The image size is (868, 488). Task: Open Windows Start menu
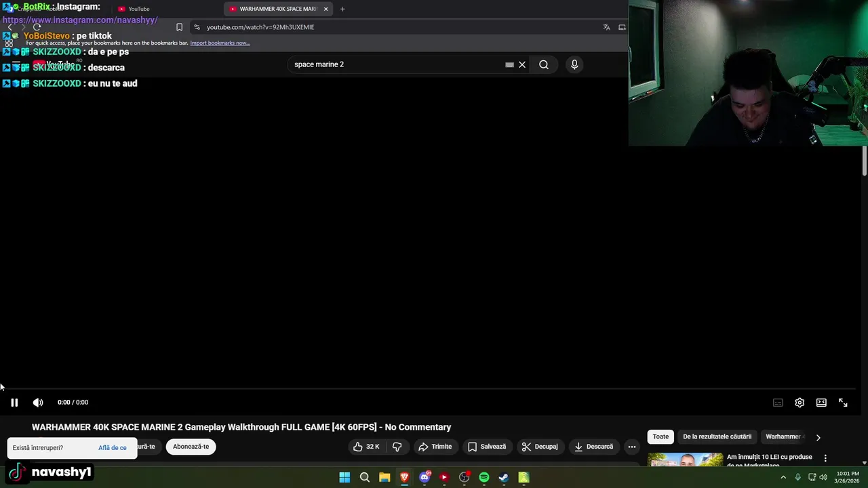point(344,477)
